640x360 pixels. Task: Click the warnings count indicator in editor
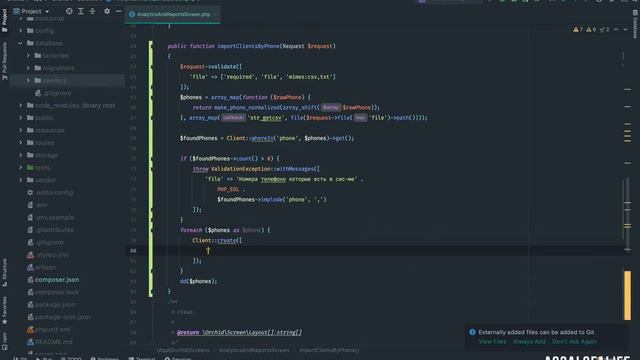pyautogui.click(x=578, y=29)
